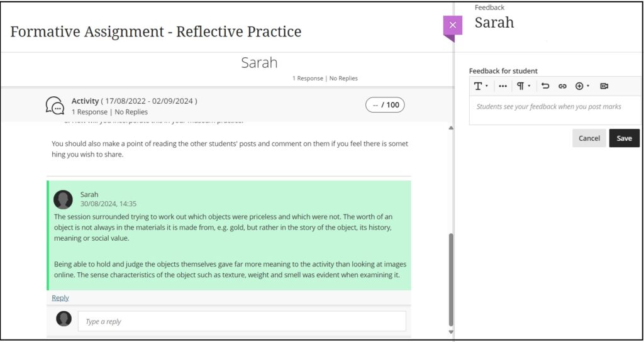644x342 pixels.
Task: Click the avatar beside the reply box
Action: (64, 319)
